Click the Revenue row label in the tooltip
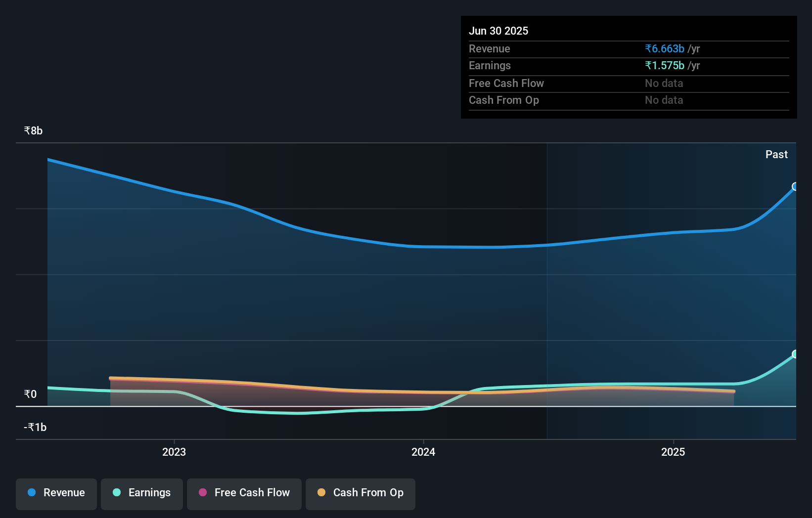 pyautogui.click(x=490, y=48)
